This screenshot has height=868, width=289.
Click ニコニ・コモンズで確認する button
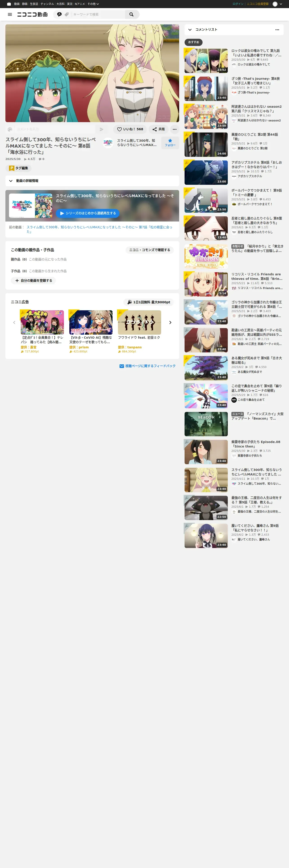point(150,250)
